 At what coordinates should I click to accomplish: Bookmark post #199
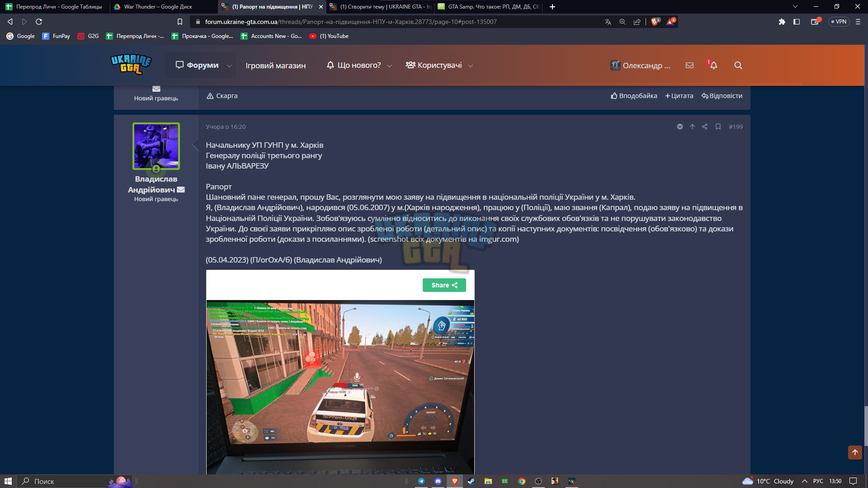click(x=718, y=127)
